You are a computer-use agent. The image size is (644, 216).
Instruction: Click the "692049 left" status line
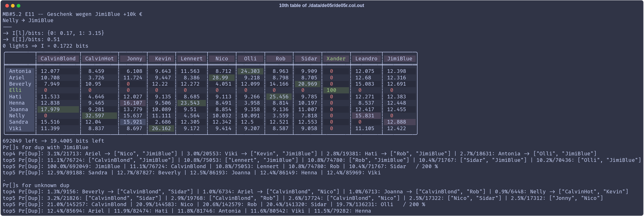(53, 141)
